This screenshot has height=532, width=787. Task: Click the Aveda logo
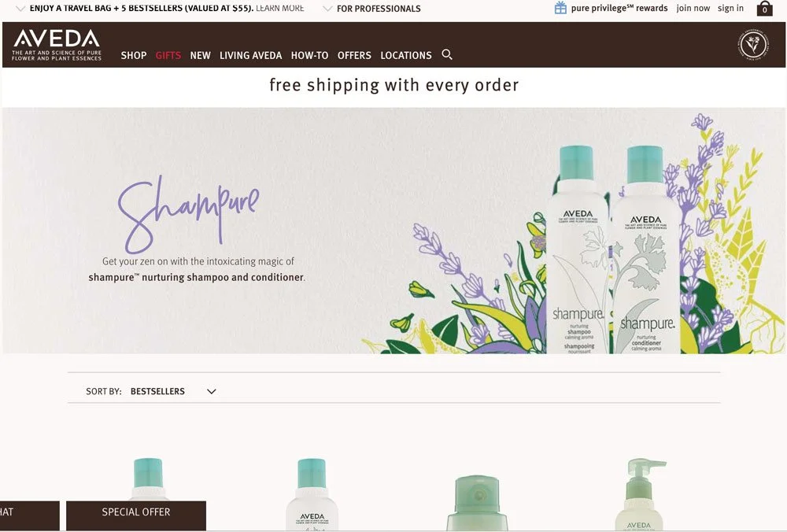click(56, 45)
